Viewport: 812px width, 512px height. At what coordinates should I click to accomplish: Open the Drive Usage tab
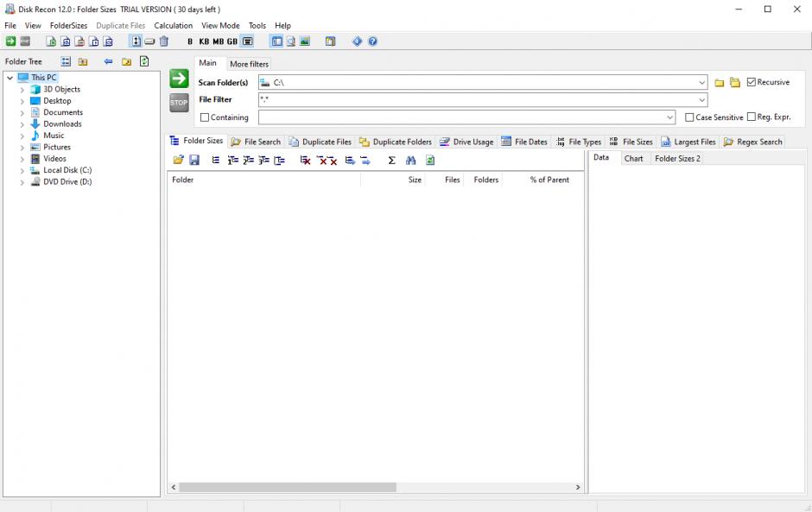coord(466,142)
